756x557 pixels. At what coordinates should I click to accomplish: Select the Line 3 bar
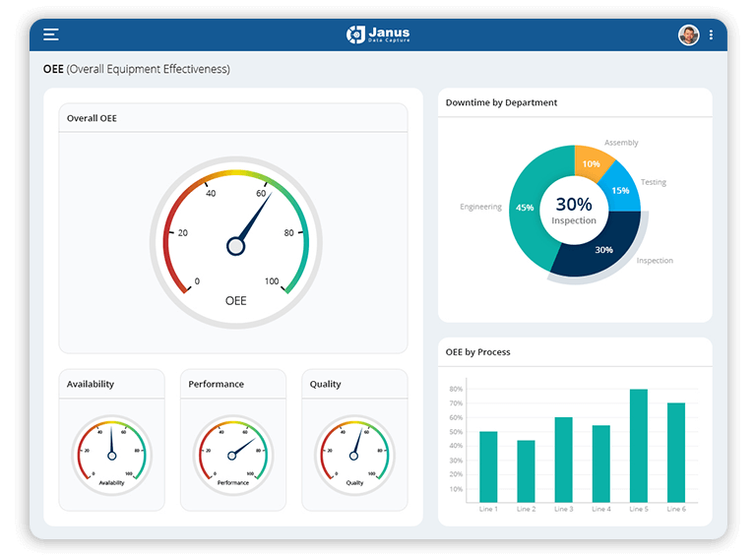click(563, 460)
